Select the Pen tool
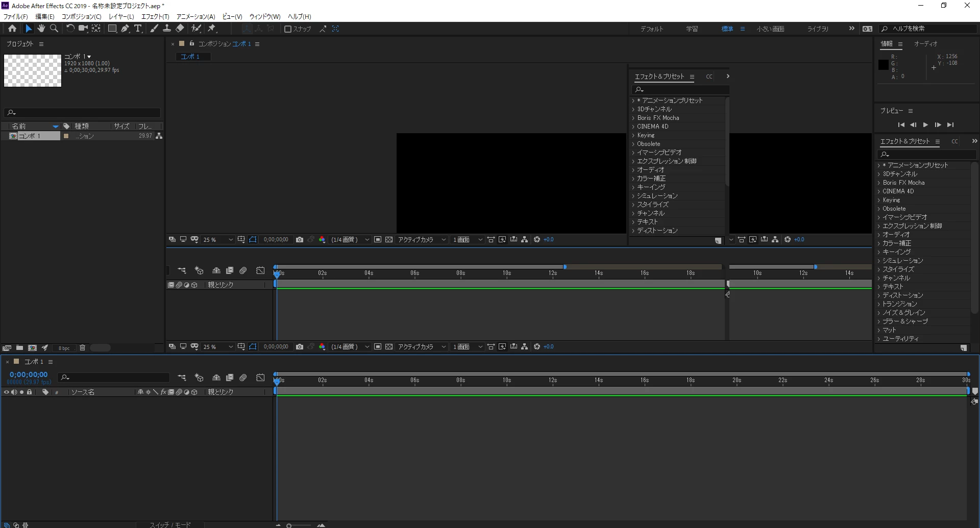The image size is (980, 528). [x=125, y=29]
